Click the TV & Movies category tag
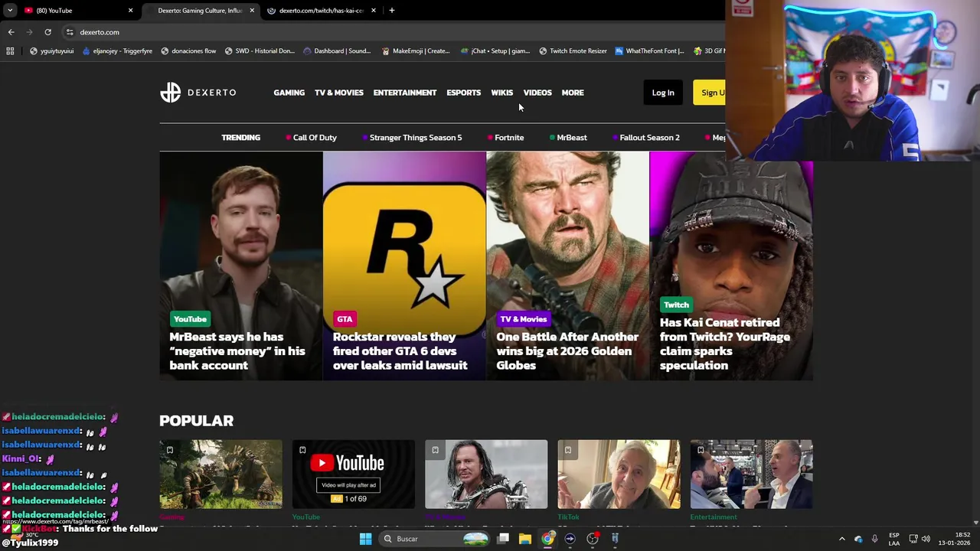The image size is (980, 551). 524,319
